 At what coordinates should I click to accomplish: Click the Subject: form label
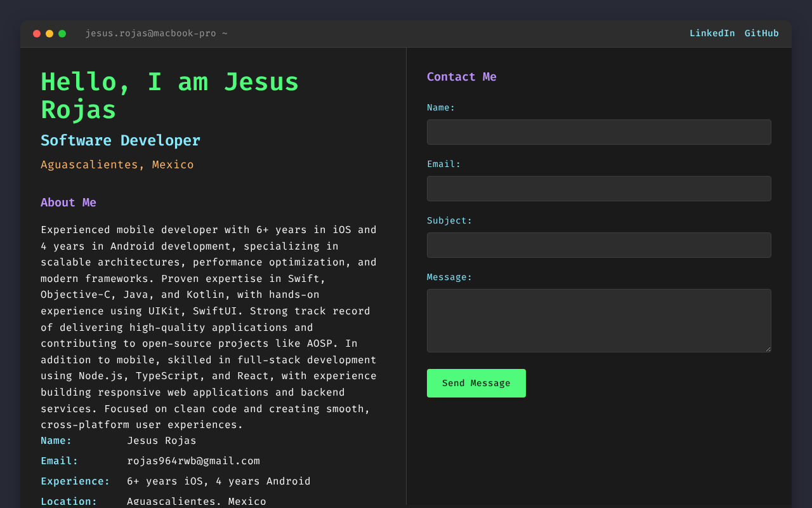click(x=449, y=221)
